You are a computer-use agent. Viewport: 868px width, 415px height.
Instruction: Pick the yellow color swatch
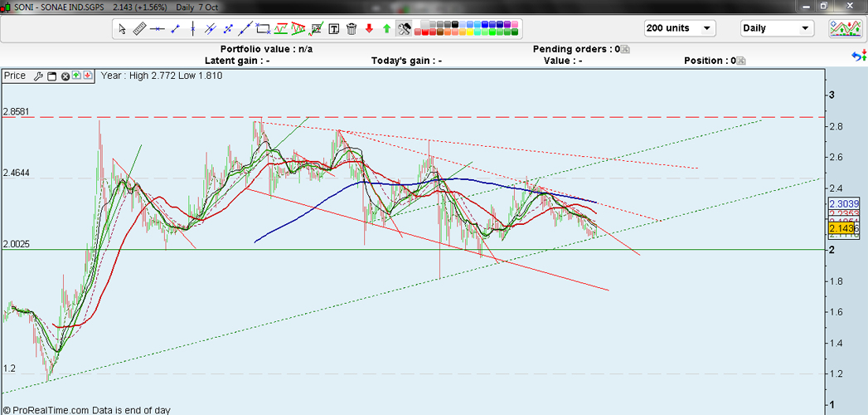470,32
